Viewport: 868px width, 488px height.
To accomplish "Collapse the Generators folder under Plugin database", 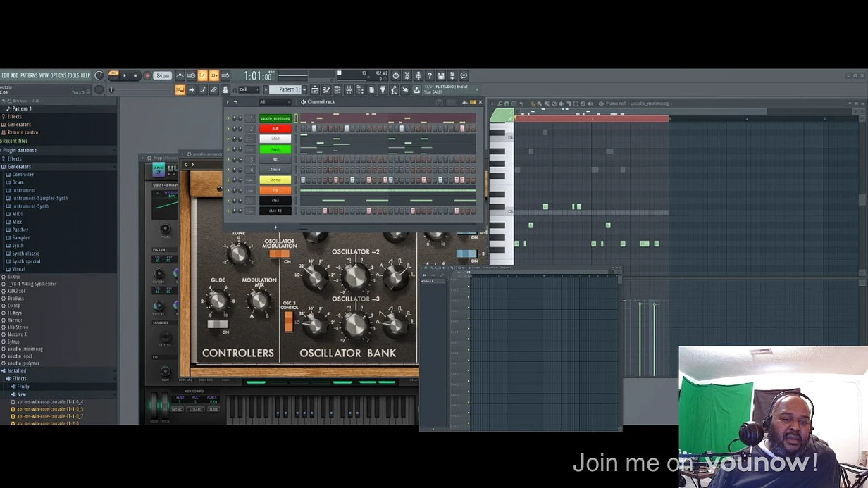I will 18,167.
